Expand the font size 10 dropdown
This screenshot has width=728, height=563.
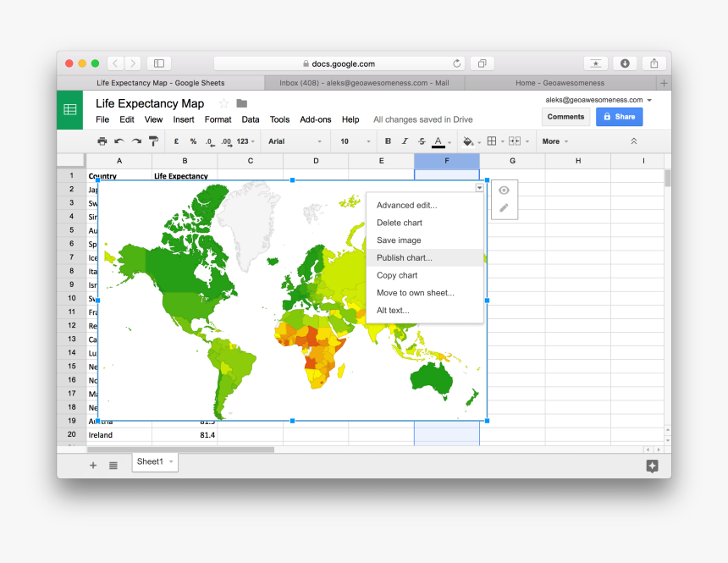coord(356,141)
